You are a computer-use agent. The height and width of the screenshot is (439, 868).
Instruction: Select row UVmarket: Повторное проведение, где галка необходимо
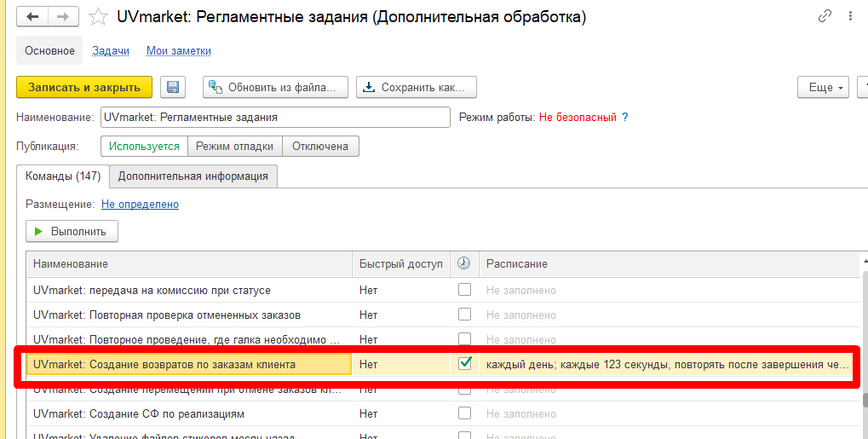point(189,339)
